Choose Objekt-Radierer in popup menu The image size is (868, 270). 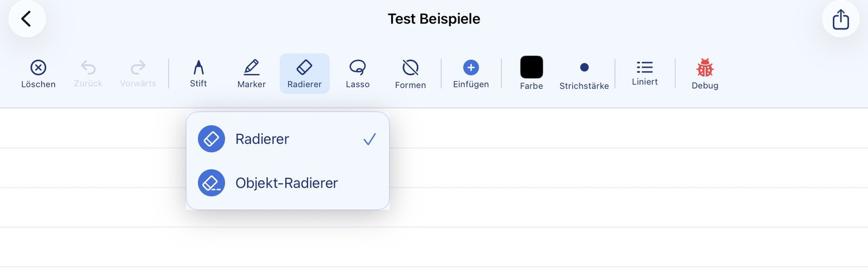click(x=286, y=183)
